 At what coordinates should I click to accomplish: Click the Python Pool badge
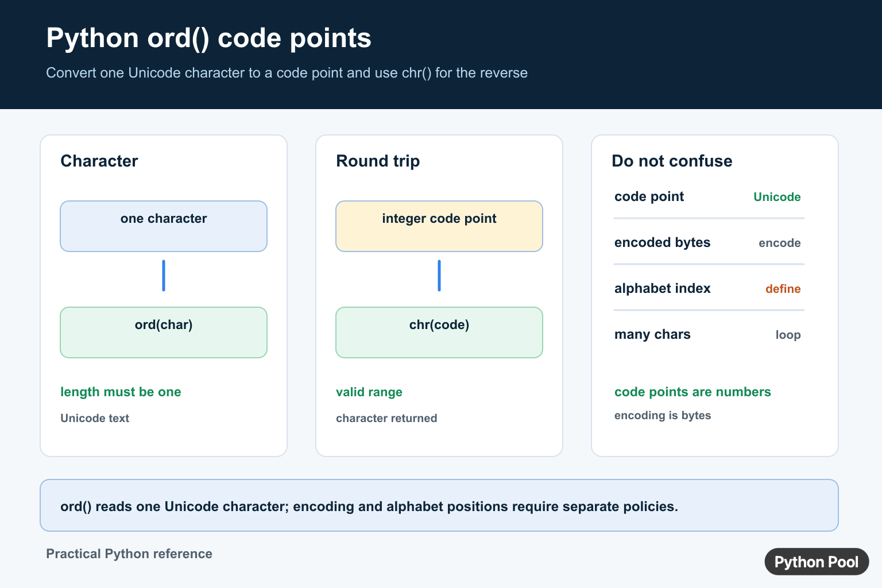click(817, 562)
